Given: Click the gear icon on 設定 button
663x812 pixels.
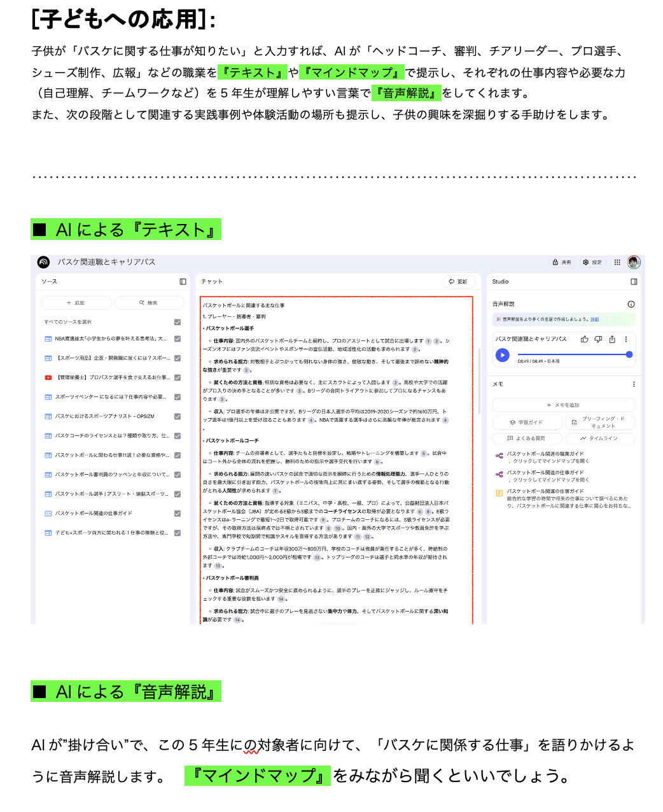Looking at the screenshot, I should tap(586, 262).
